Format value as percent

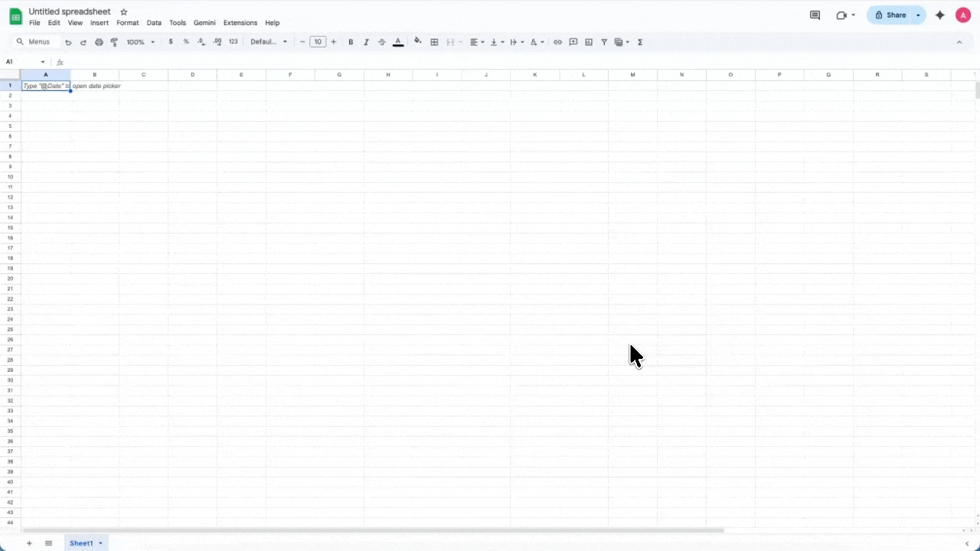[186, 42]
